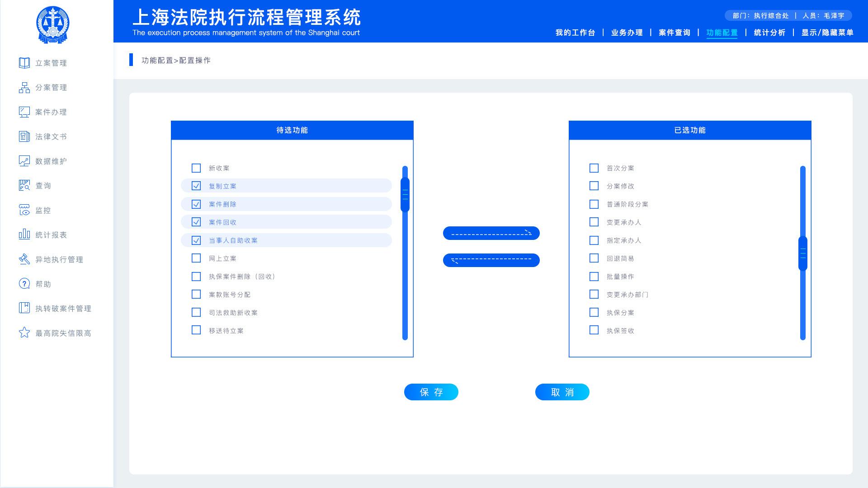Click the 异地执行管理 gavel icon
868x488 pixels.
click(x=24, y=259)
